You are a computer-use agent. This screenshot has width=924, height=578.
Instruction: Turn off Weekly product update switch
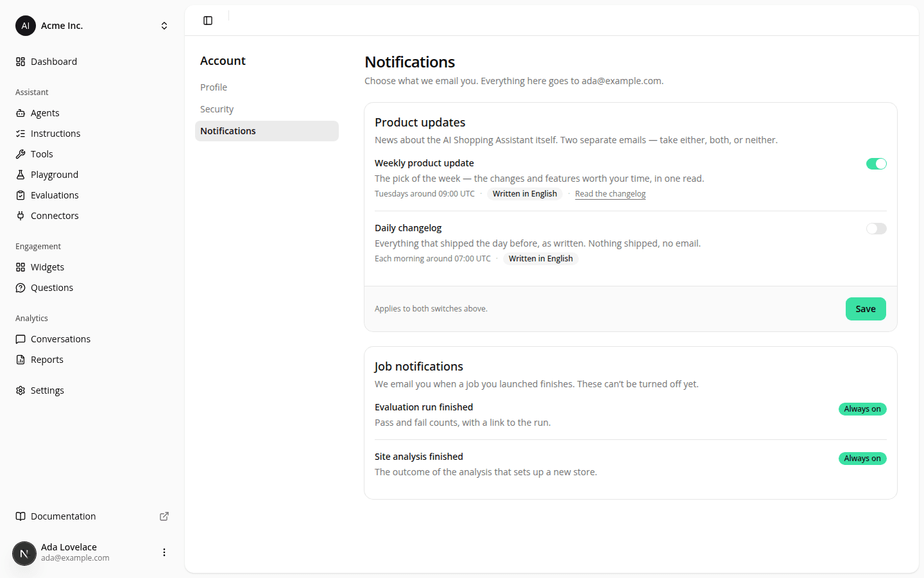pos(877,164)
